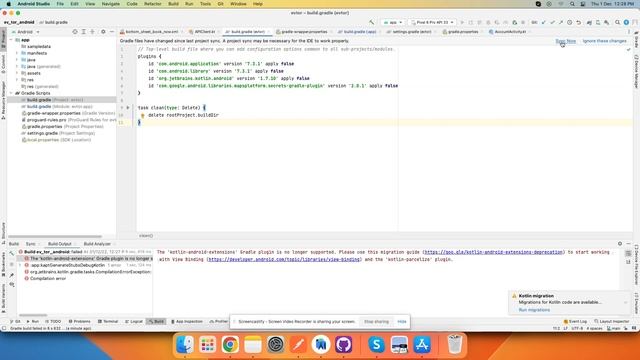
Task: Click the Sync Now link
Action: tap(565, 41)
